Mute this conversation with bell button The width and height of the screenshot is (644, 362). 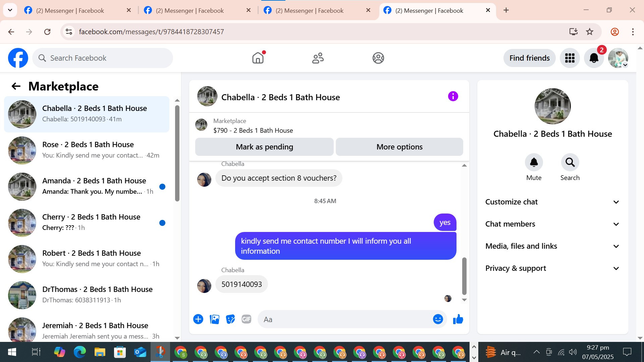tap(534, 163)
